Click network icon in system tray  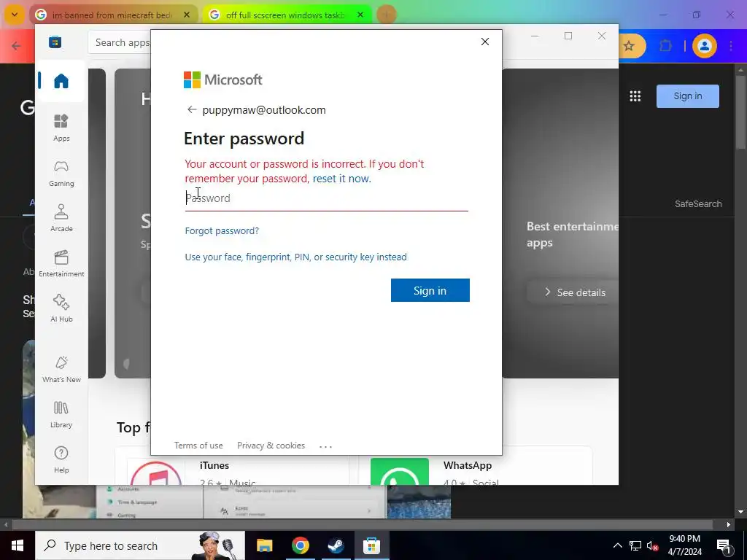coord(635,545)
